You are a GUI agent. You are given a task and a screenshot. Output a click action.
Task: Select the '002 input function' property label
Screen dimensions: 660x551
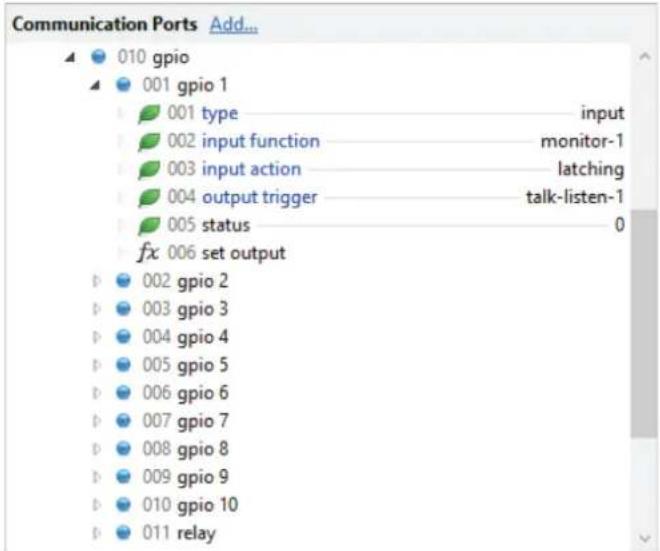243,141
